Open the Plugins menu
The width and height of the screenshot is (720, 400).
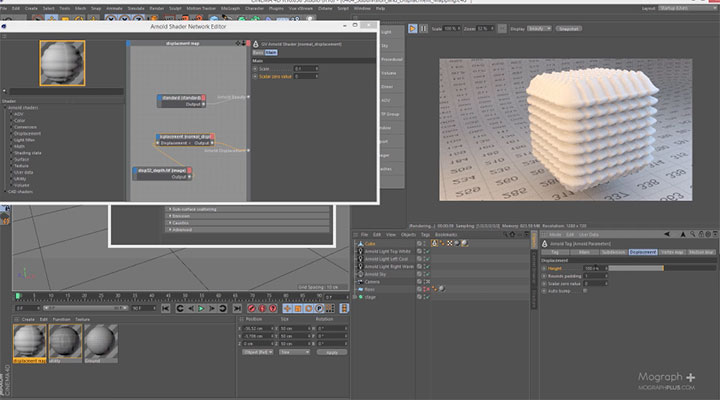(276, 8)
